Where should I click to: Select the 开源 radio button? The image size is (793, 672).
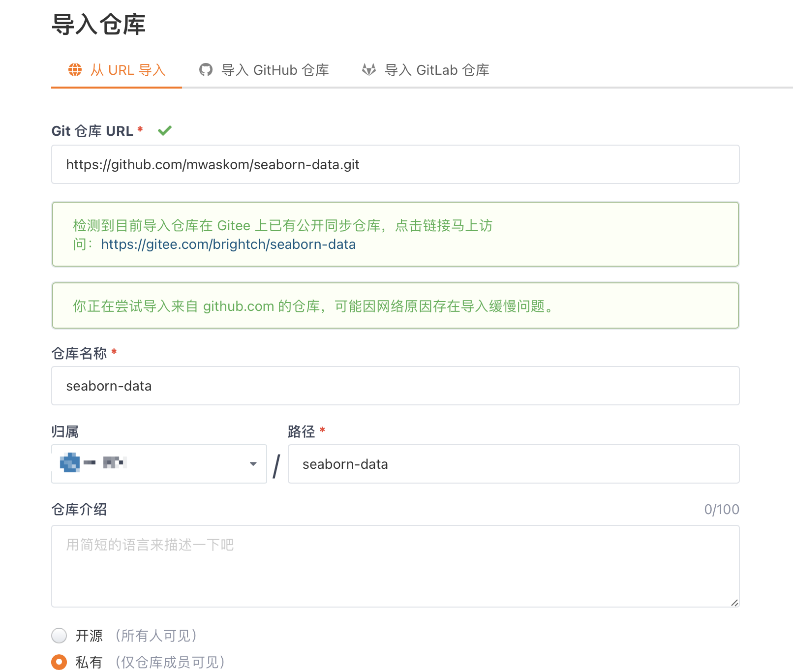click(x=59, y=636)
